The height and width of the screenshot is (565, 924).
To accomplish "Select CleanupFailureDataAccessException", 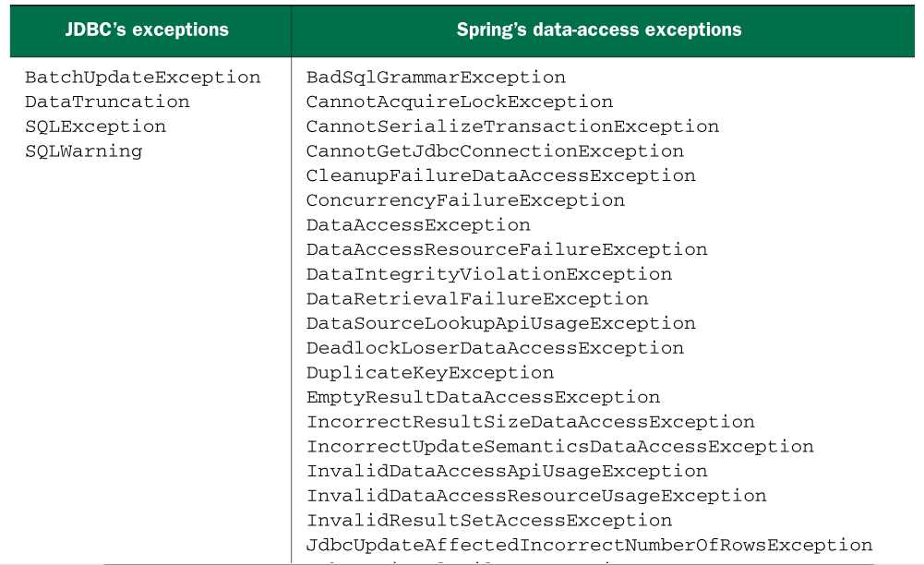I will 500,176.
